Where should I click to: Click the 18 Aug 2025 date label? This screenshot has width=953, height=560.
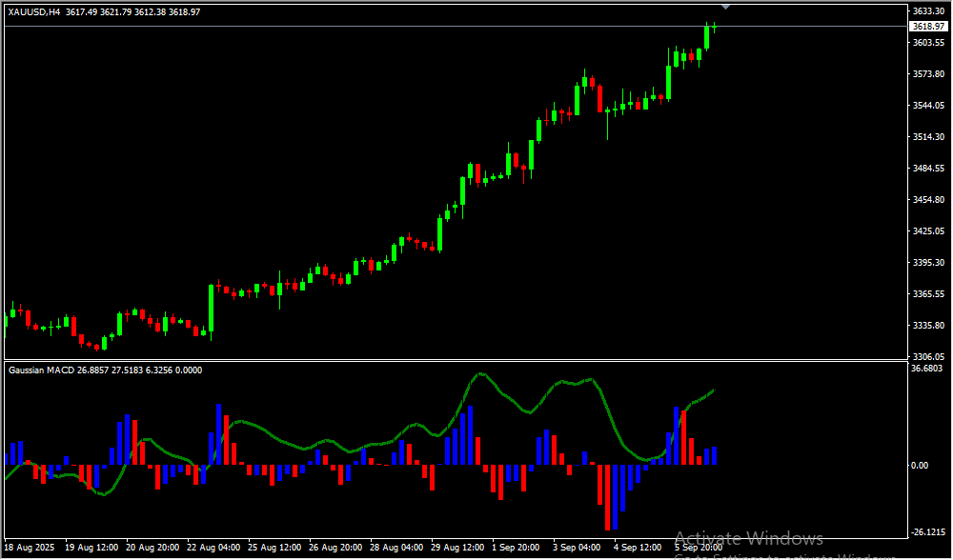29,548
